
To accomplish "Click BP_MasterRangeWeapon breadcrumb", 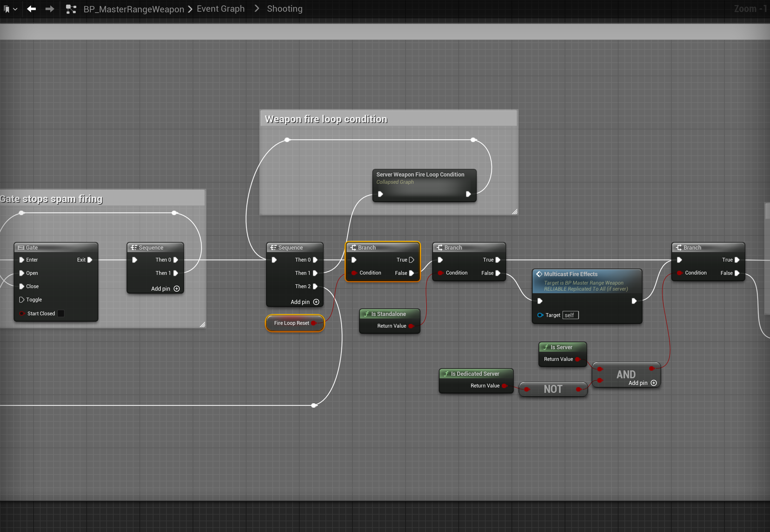I will point(134,9).
